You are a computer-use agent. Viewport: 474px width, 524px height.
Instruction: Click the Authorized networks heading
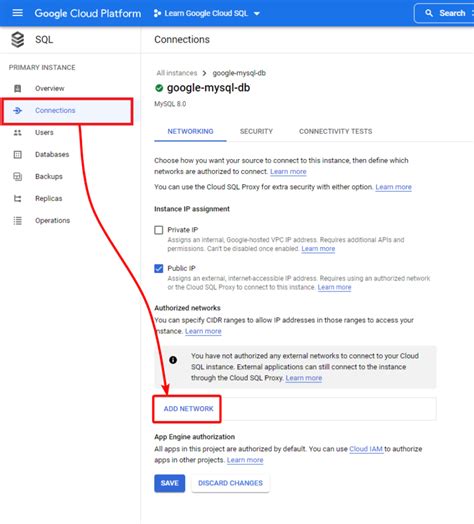click(187, 308)
